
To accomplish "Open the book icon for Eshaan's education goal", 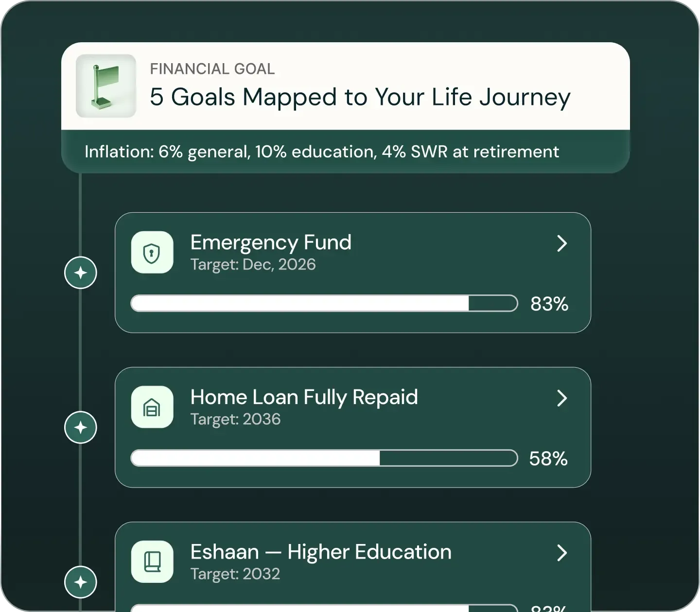I will coord(152,562).
